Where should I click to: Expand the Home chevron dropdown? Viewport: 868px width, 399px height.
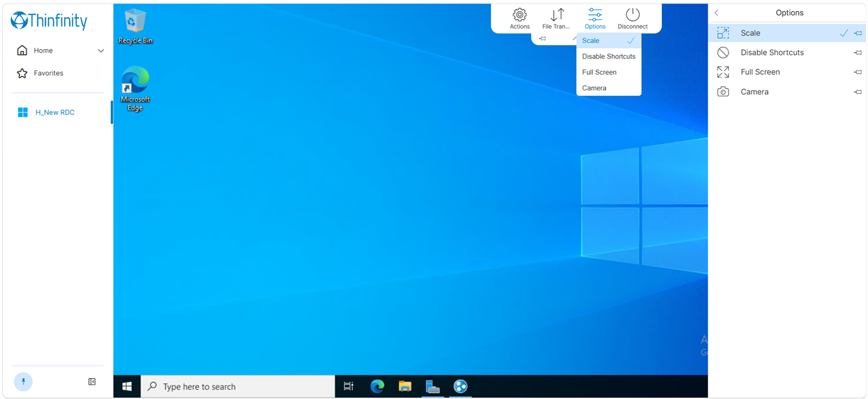[x=101, y=51]
